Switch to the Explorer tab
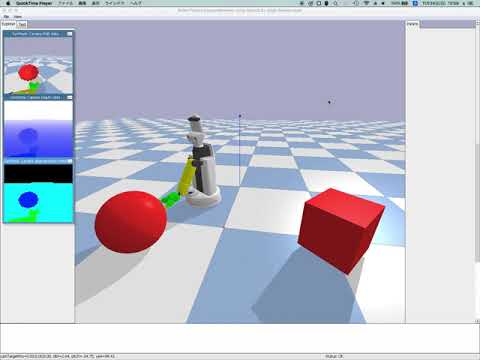 [8, 24]
